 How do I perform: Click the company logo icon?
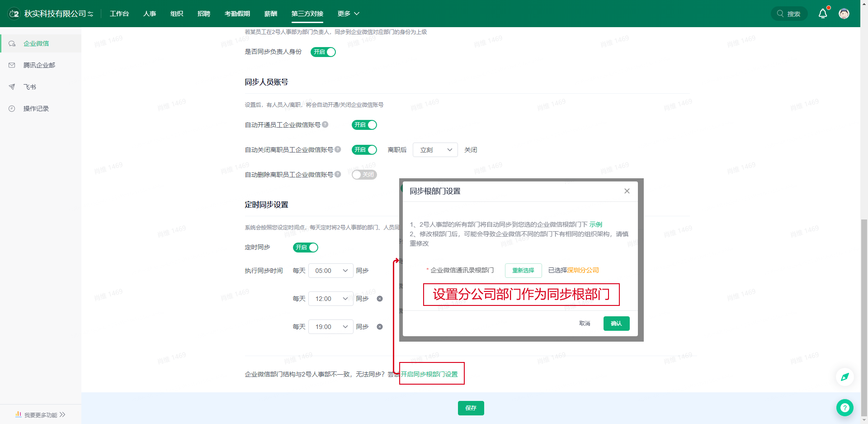tap(14, 14)
